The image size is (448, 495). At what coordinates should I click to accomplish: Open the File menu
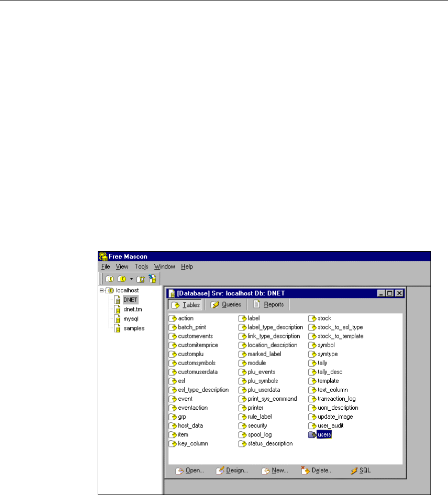click(105, 267)
